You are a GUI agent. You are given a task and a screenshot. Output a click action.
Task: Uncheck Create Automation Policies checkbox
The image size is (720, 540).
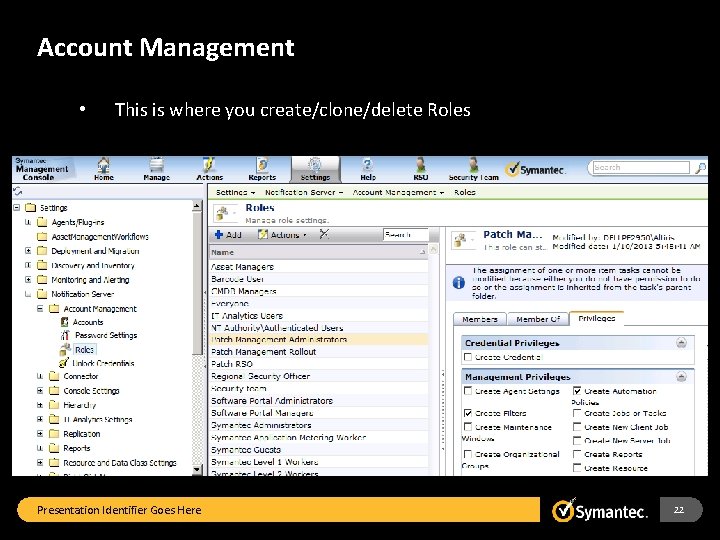click(x=577, y=391)
